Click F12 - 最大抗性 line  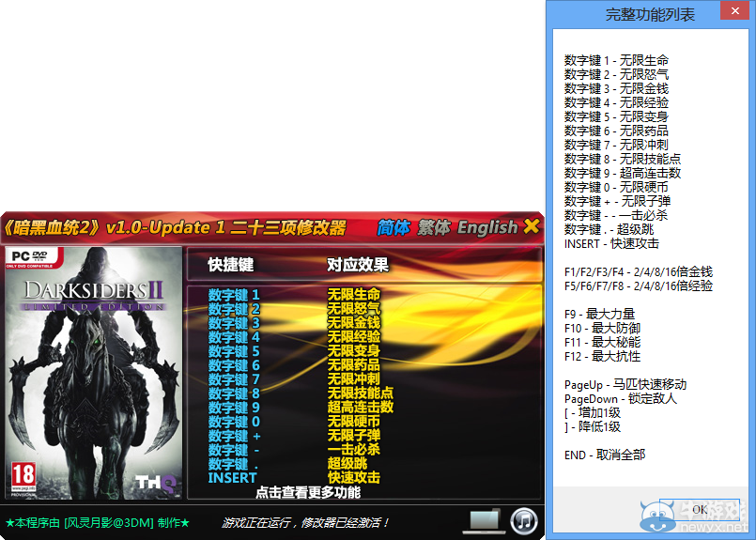(x=602, y=356)
